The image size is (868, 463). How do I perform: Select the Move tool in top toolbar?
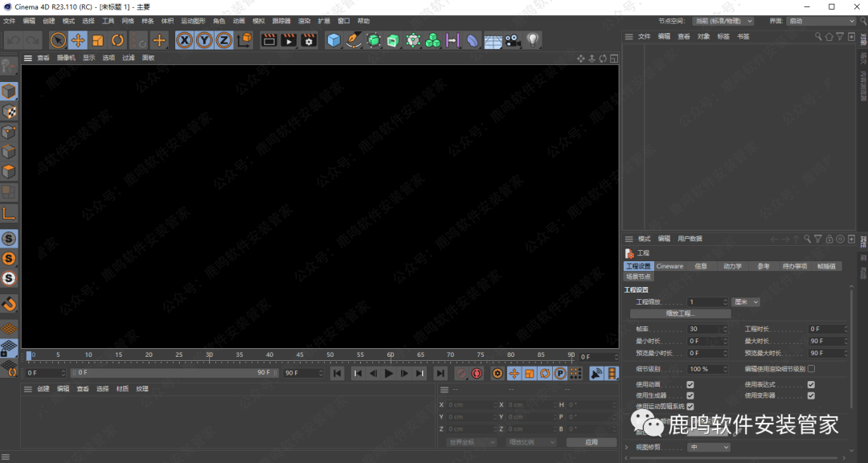[78, 40]
